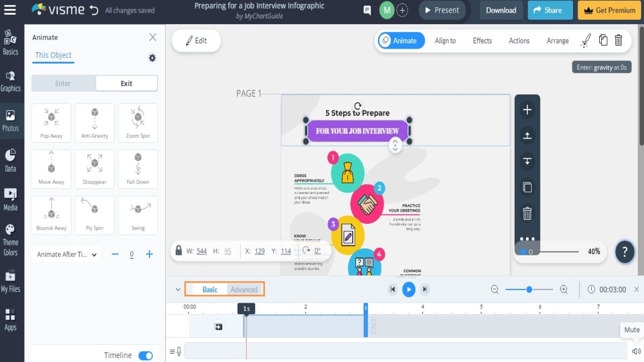Select Disappear exit animation
The width and height of the screenshot is (644, 362).
pyautogui.click(x=95, y=169)
